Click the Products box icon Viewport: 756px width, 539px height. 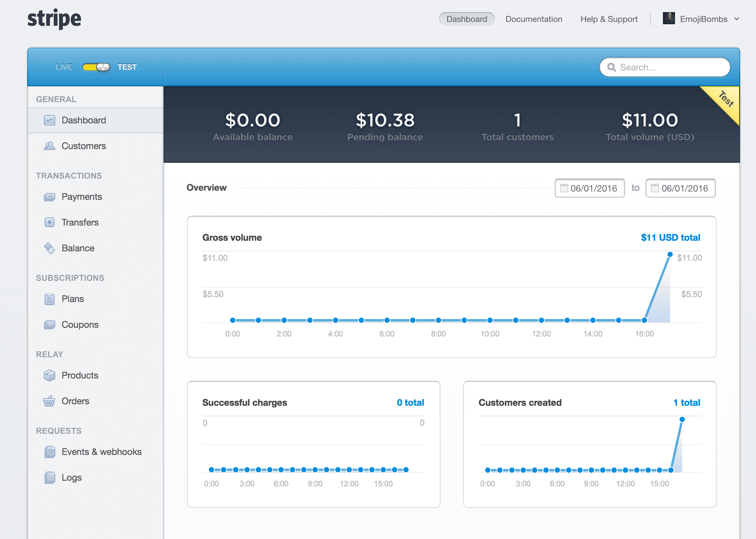tap(50, 375)
